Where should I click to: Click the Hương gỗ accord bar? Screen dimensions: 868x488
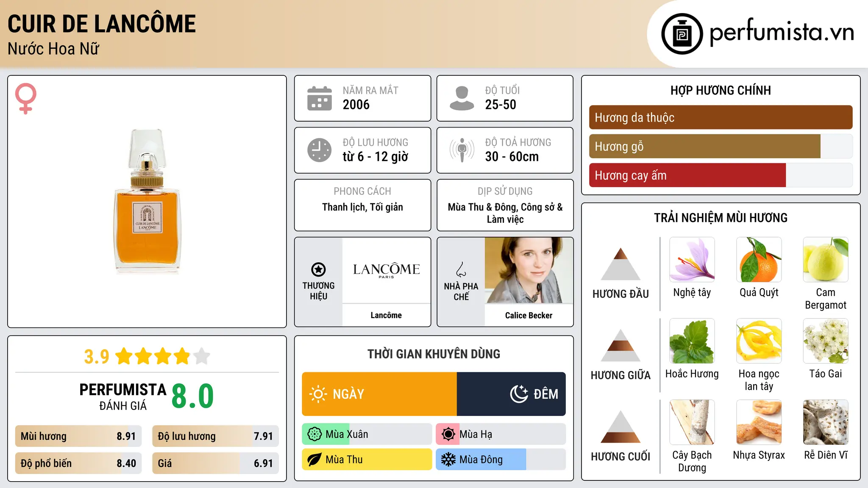[721, 146]
